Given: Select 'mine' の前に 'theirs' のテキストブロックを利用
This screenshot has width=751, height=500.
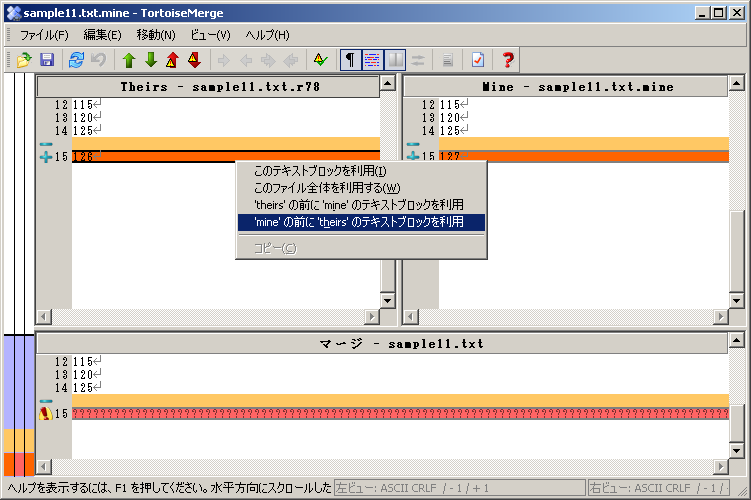Looking at the screenshot, I should pyautogui.click(x=362, y=222).
